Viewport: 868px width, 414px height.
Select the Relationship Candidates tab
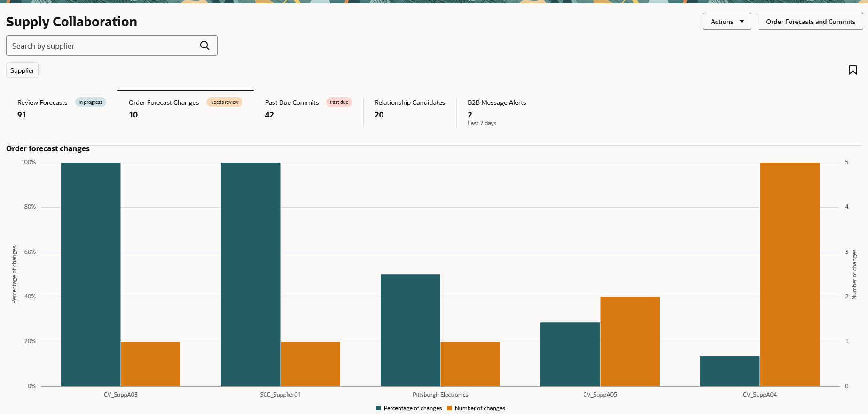pyautogui.click(x=410, y=109)
